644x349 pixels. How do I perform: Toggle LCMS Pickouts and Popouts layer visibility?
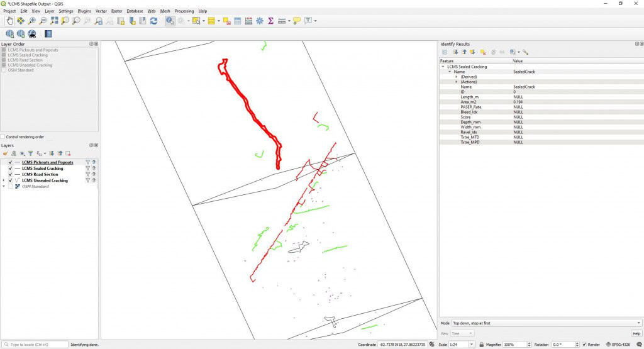tap(10, 162)
